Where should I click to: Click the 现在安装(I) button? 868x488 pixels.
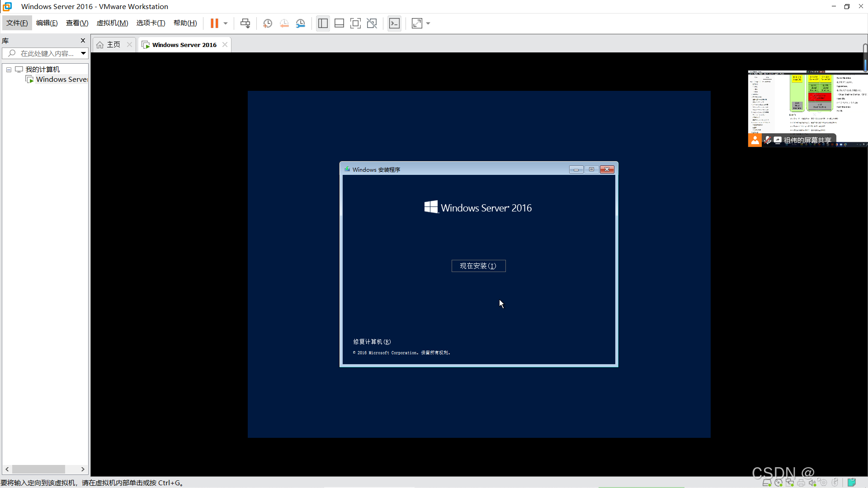coord(478,266)
